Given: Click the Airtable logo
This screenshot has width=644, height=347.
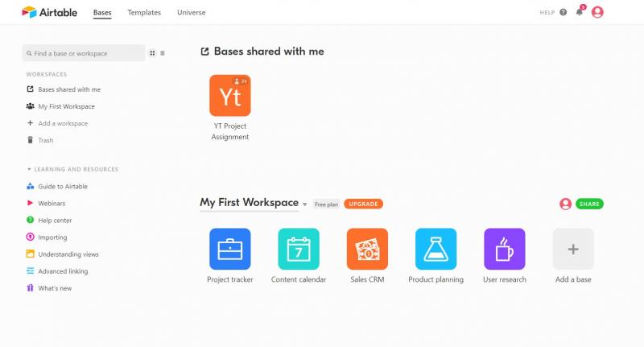Looking at the screenshot, I should (50, 12).
